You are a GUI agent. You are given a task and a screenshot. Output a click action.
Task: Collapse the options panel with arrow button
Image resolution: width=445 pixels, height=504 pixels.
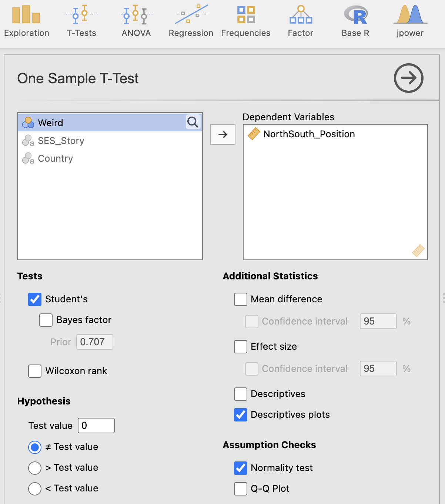click(408, 78)
